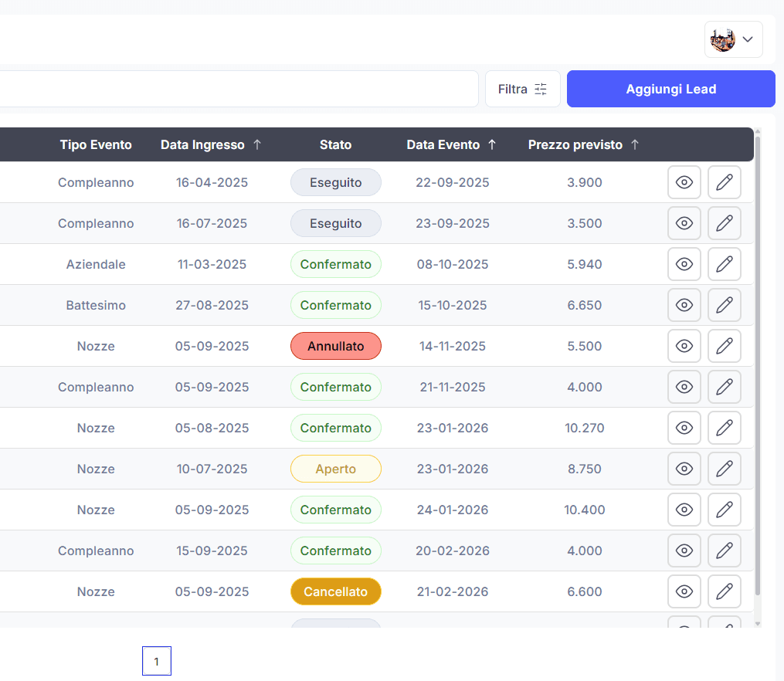Edit the Battesimo lead
This screenshot has width=784, height=681.
tap(724, 305)
